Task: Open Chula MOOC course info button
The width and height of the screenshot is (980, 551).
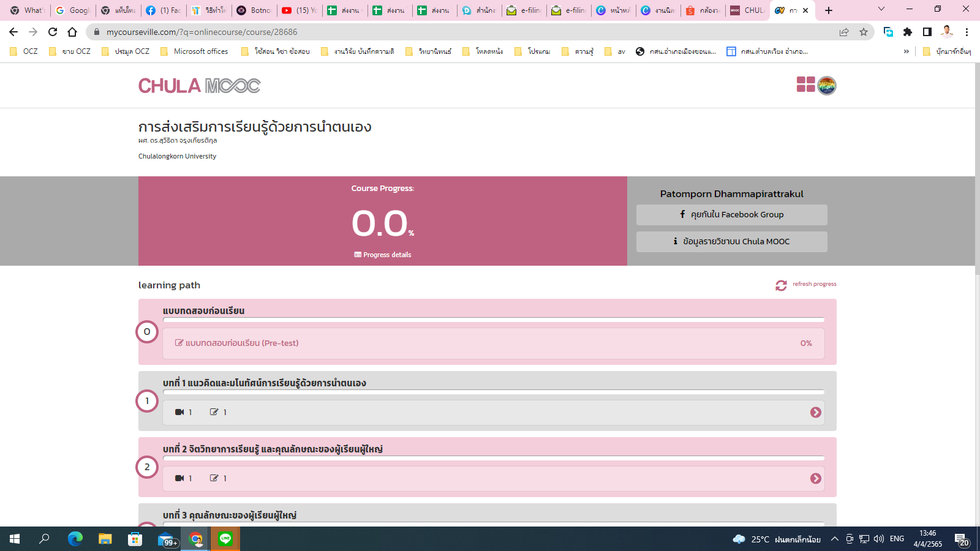Action: (x=732, y=242)
